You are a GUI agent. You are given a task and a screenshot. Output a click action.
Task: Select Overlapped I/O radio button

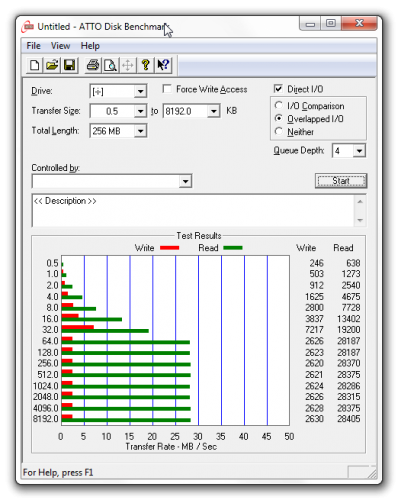[x=279, y=118]
